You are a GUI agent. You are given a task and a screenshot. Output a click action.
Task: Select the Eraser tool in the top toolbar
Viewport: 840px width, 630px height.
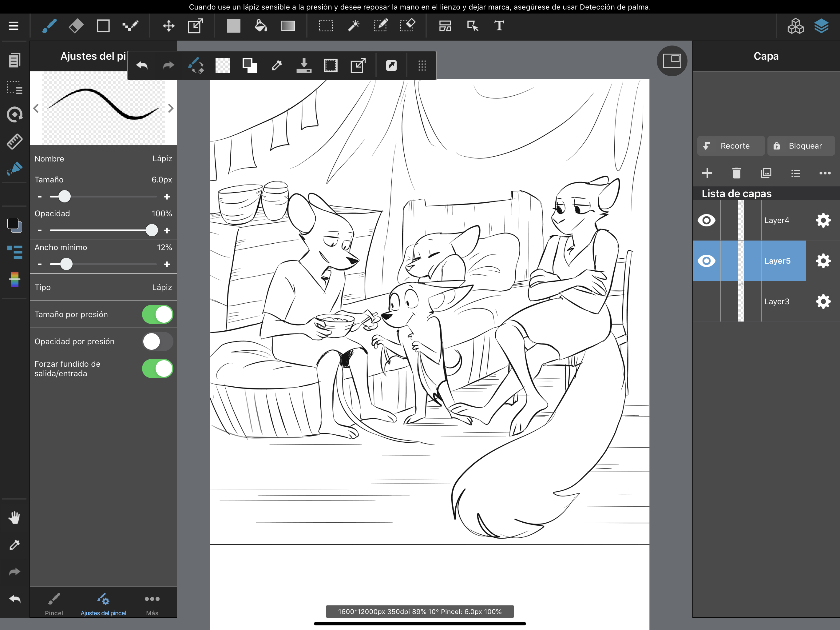[x=76, y=26]
